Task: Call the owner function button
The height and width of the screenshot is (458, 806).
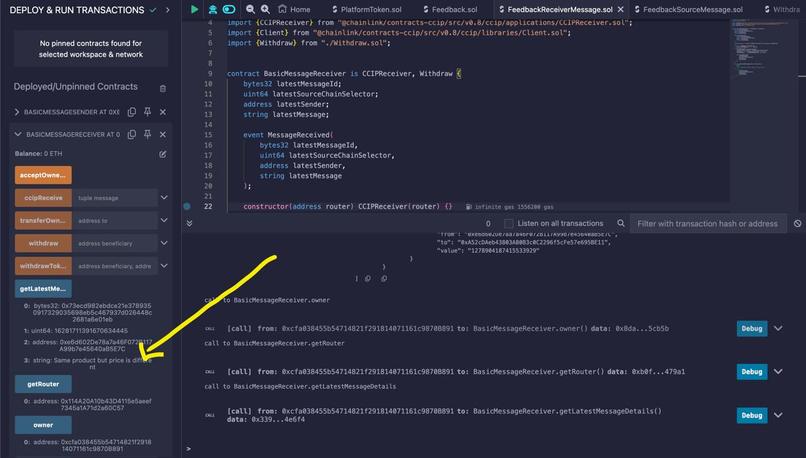Action: [43, 425]
